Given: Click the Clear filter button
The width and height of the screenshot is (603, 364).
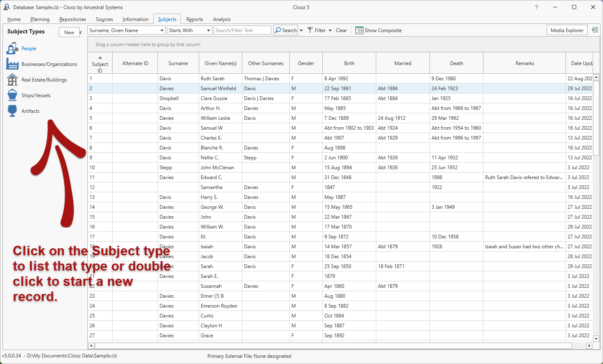Looking at the screenshot, I should [341, 30].
